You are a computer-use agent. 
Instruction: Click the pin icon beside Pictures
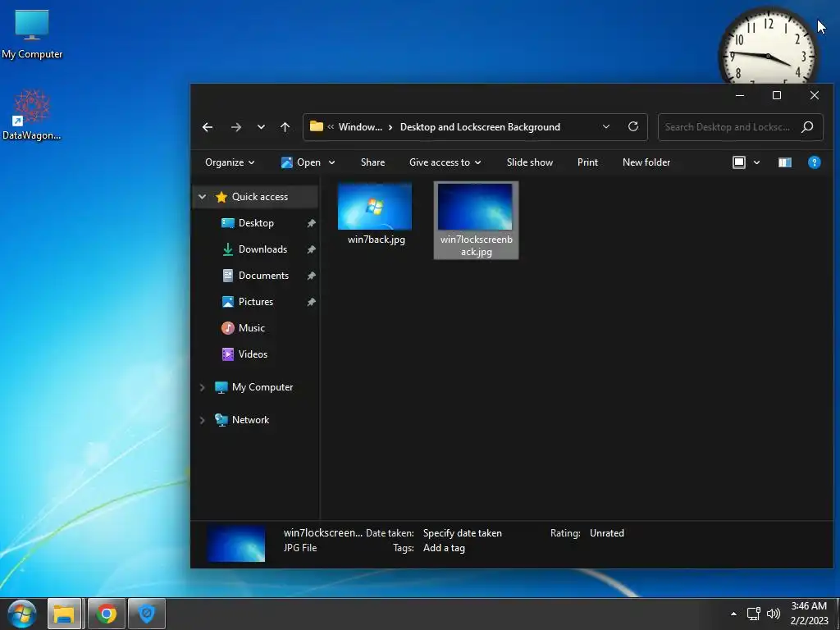point(311,302)
